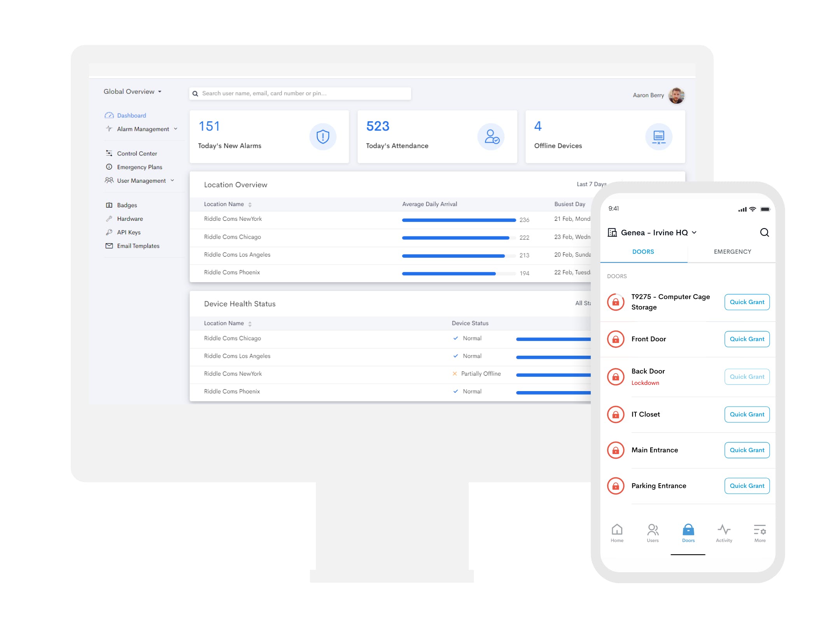Click the API Keys key icon
Screen dimensions: 840x622
pos(109,232)
